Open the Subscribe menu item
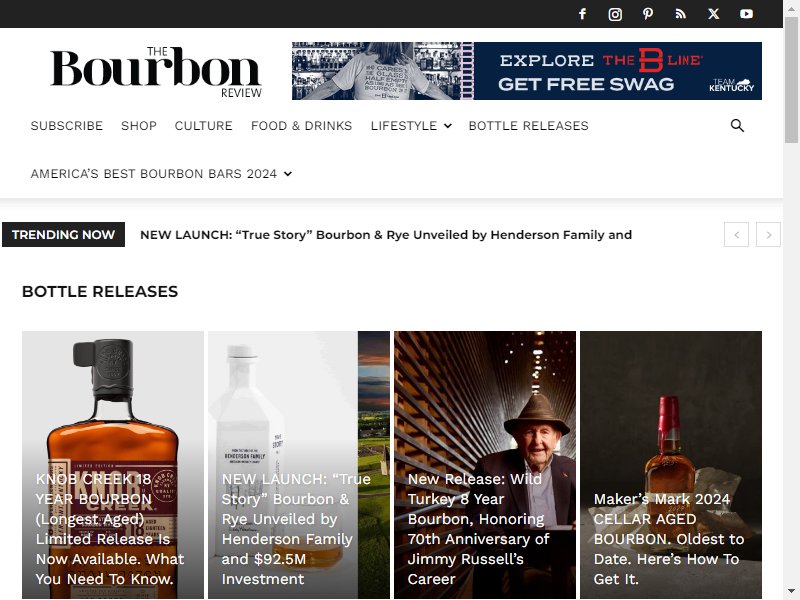Viewport: 800px width, 600px height. click(67, 126)
